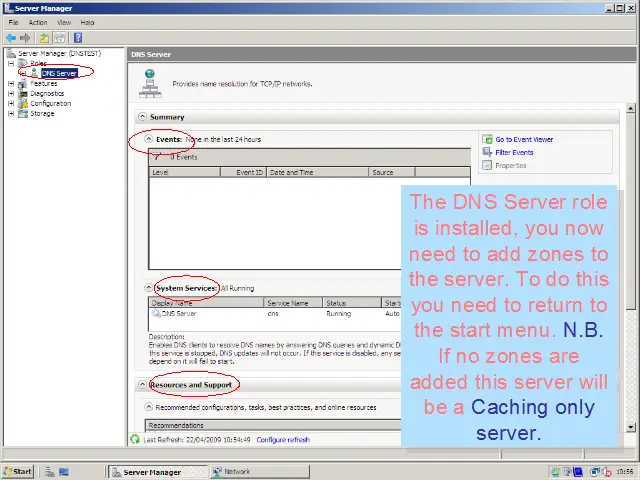Screen dimensions: 640x480
Task: Select the Features tree node
Action: click(x=44, y=83)
